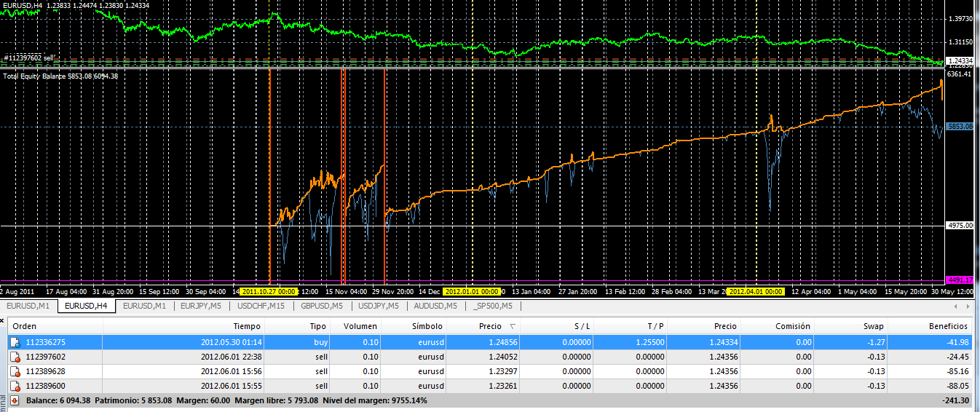Click the buy order icon for 112336275
Image resolution: width=980 pixels, height=412 pixels.
pos(15,342)
